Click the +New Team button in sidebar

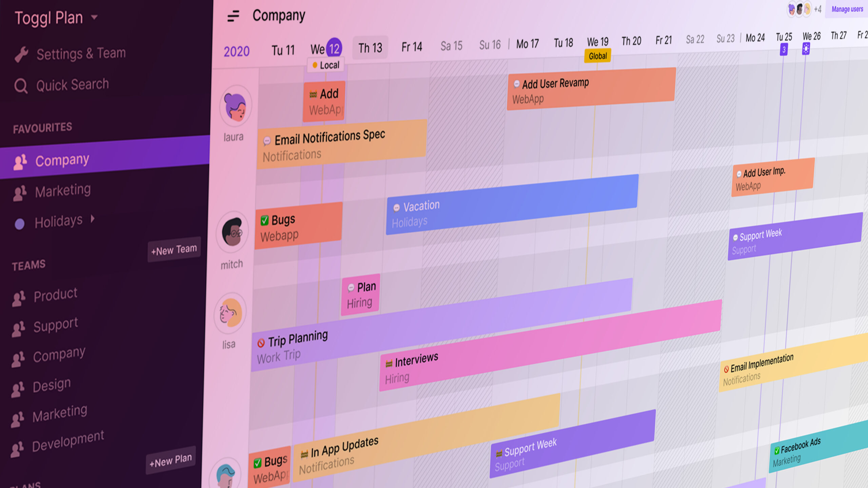173,249
